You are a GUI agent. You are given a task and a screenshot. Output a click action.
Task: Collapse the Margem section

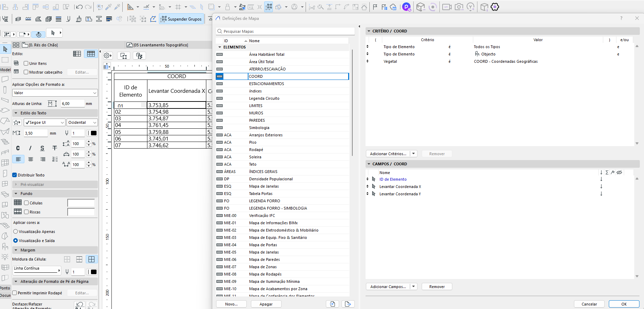pyautogui.click(x=16, y=250)
